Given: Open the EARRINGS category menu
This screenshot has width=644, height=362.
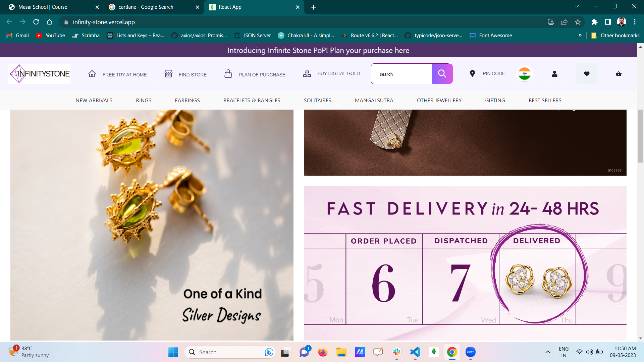Looking at the screenshot, I should [187, 100].
